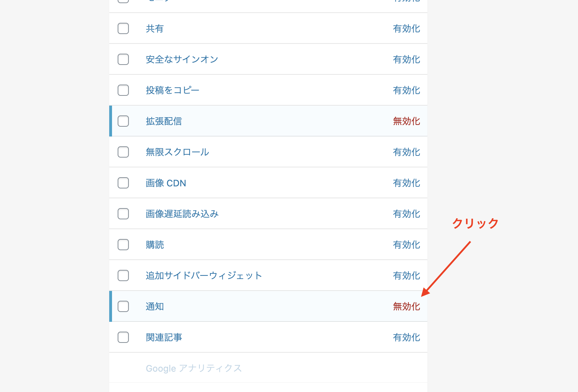Tick the checkbox next to 購読
578x392 pixels.
[123, 245]
